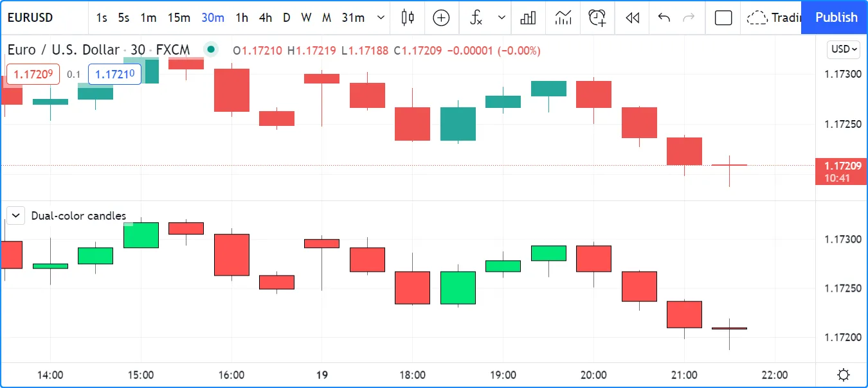This screenshot has height=388, width=868.
Task: Expand the time interval dropdown chevron
Action: (x=381, y=17)
